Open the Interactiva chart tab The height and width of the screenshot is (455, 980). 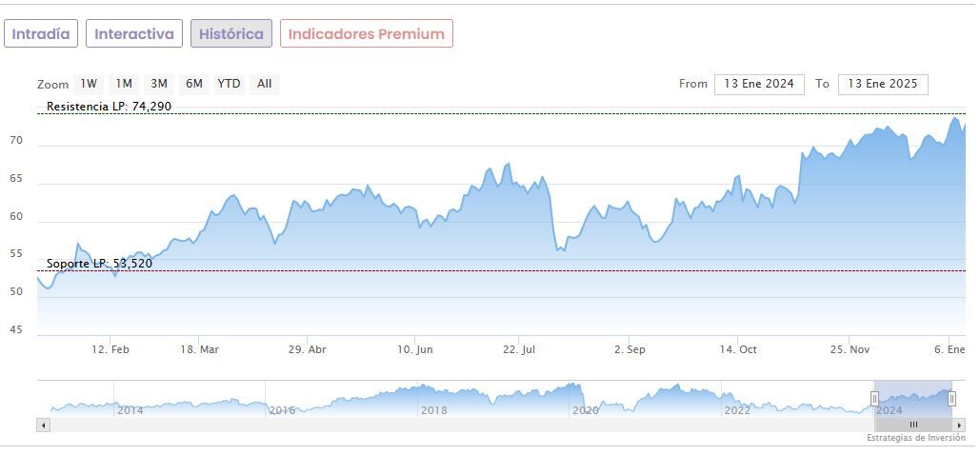[x=134, y=34]
